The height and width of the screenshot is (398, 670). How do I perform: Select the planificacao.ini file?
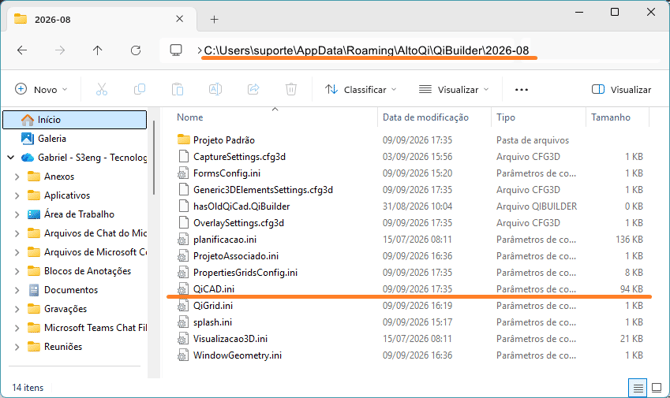point(225,239)
